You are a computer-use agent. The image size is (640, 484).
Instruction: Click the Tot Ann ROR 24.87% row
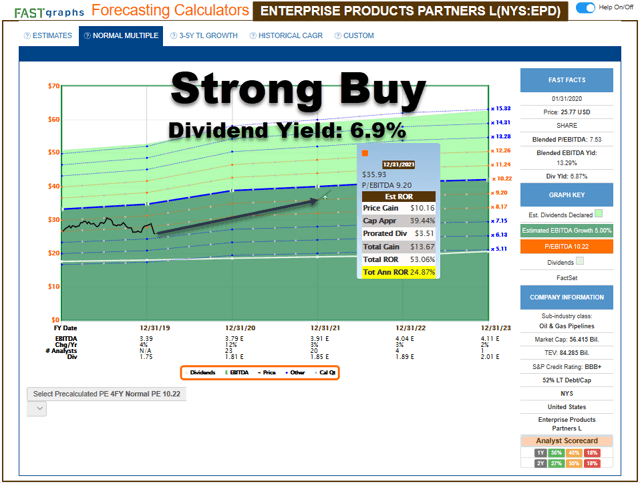(x=399, y=272)
